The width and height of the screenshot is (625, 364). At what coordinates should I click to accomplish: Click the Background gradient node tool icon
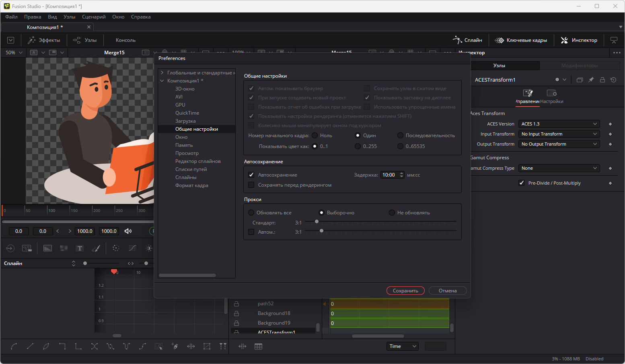click(47, 248)
